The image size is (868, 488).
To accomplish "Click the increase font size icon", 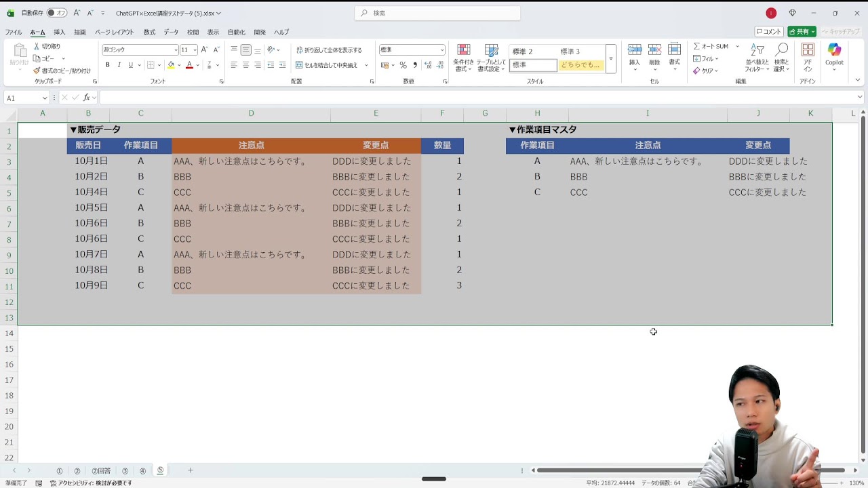I will pos(204,50).
